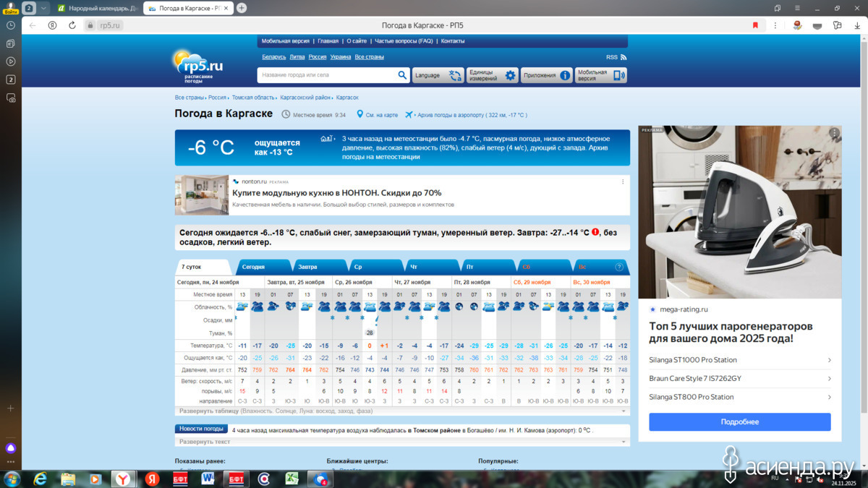The width and height of the screenshot is (868, 488).
Task: Open the Language selector button
Action: 438,75
